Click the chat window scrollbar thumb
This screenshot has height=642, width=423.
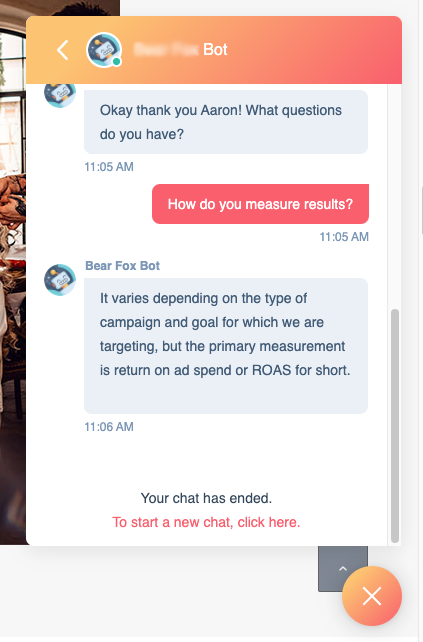395,426
